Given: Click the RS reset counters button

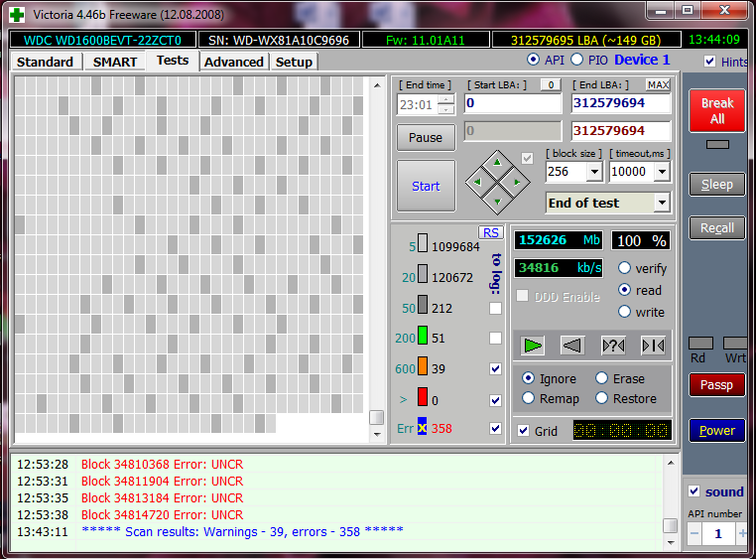Looking at the screenshot, I should pos(490,232).
